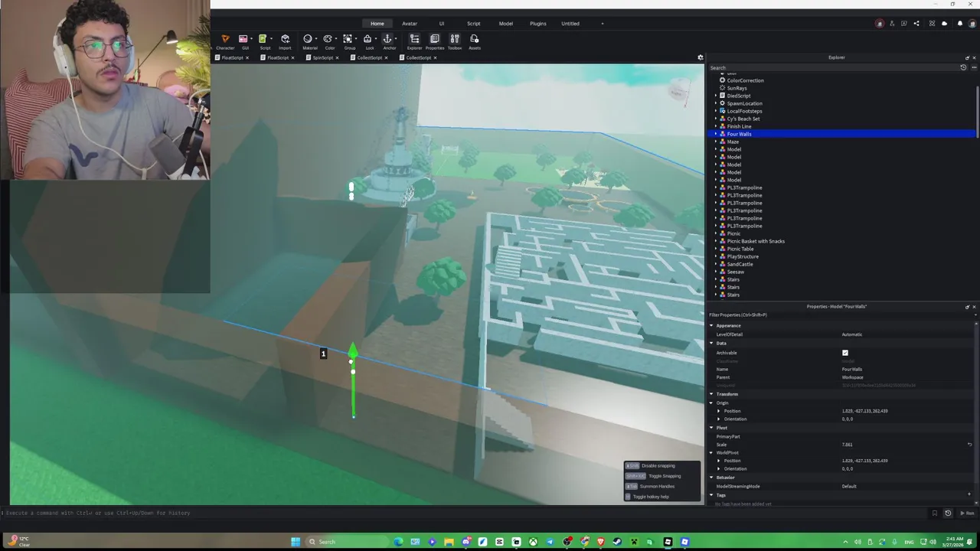This screenshot has height=551, width=980.
Task: Open Roblox Studio taskbar icon
Action: tap(668, 542)
